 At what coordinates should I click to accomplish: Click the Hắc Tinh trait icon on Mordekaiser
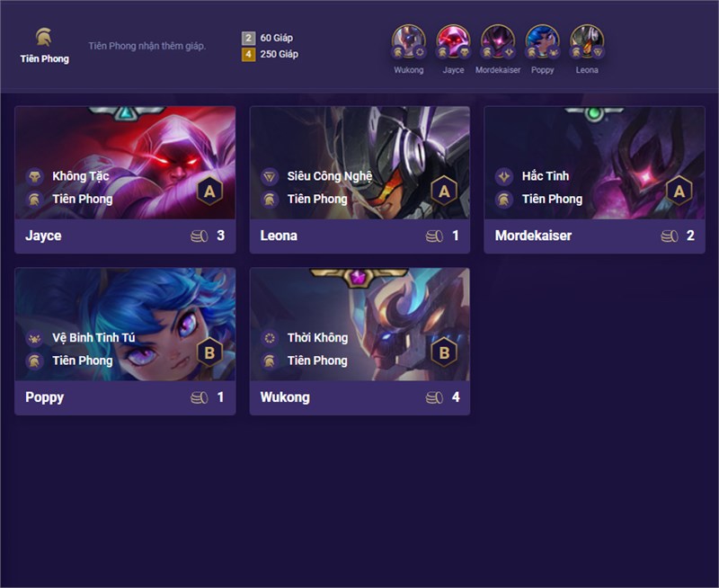pyautogui.click(x=504, y=176)
